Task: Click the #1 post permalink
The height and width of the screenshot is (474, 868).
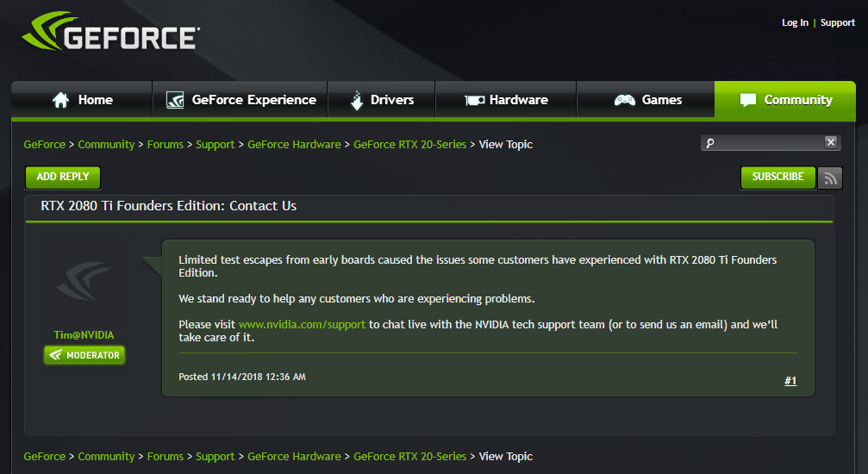Action: tap(790, 381)
